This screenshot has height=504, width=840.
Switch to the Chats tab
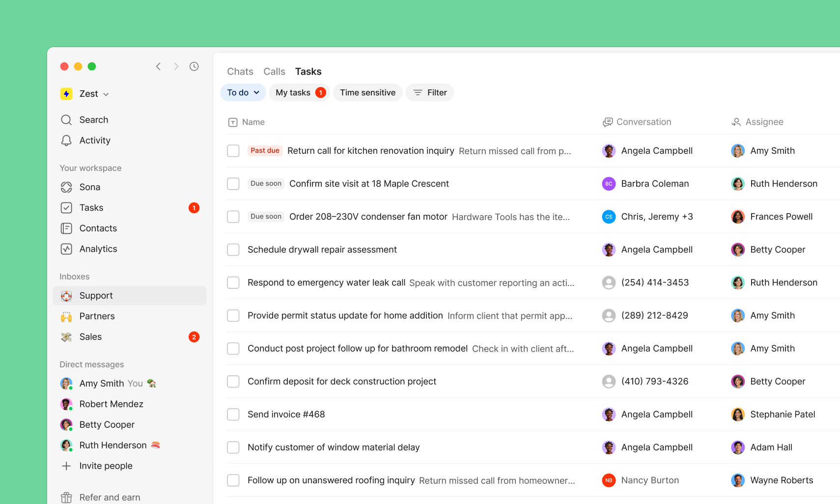[x=240, y=72]
